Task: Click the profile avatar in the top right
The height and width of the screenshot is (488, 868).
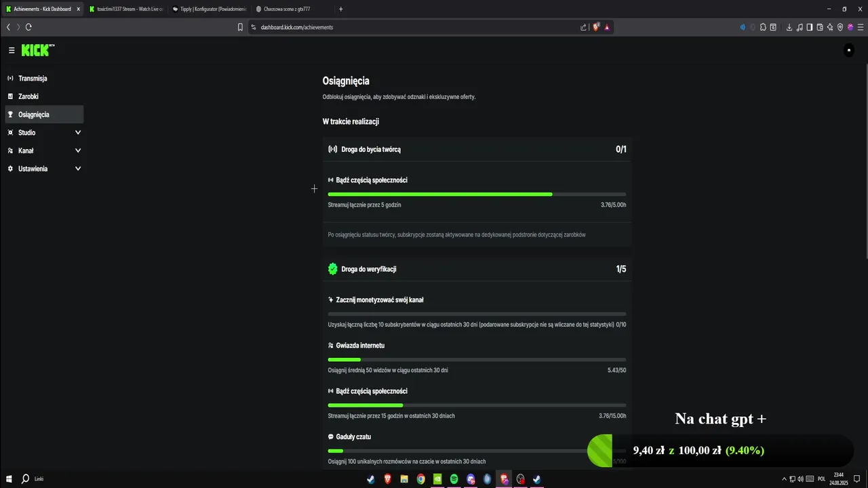Action: point(848,50)
